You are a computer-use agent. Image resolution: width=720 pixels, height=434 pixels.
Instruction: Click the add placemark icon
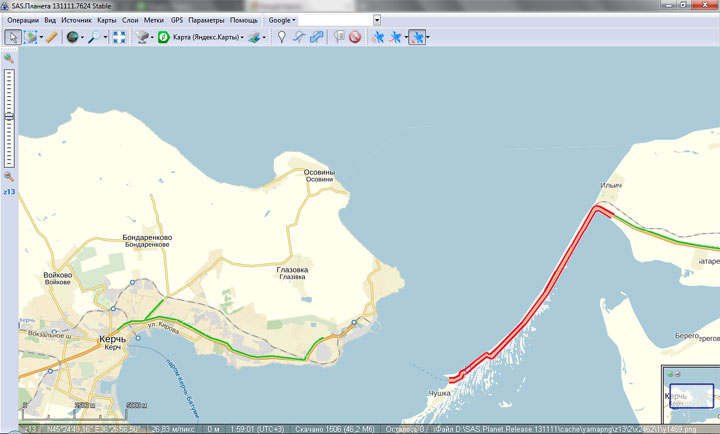pyautogui.click(x=282, y=37)
